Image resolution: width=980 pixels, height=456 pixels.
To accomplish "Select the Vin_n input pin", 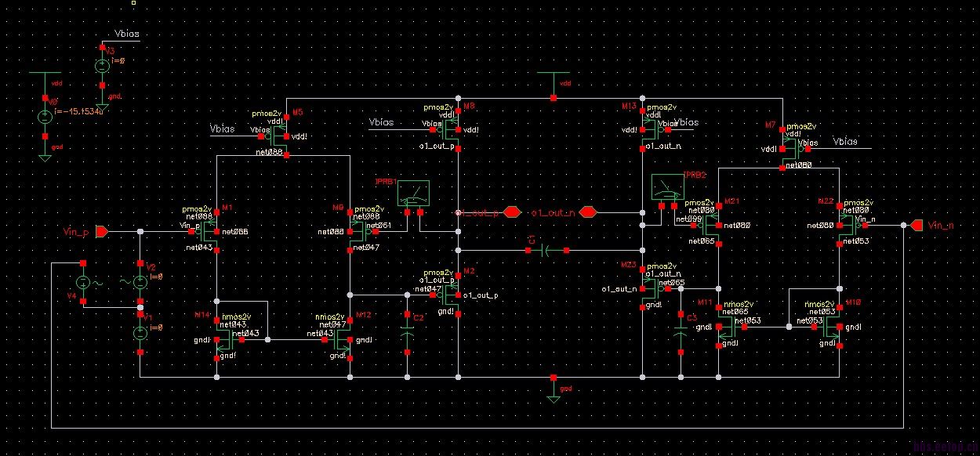I will pyautogui.click(x=915, y=225).
